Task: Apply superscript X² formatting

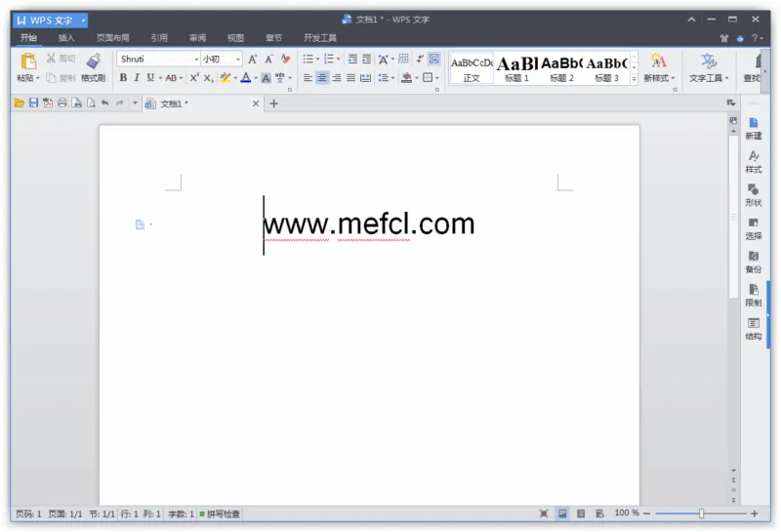Action: point(194,78)
